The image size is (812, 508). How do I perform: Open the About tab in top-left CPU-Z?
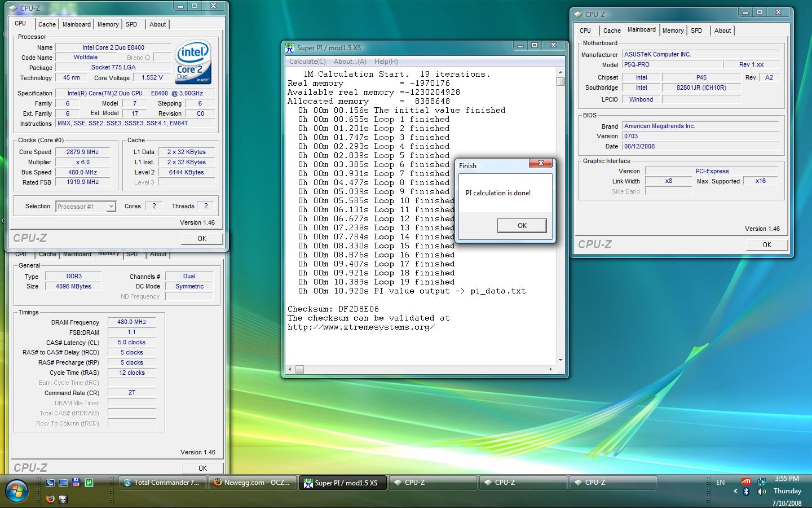(x=158, y=24)
